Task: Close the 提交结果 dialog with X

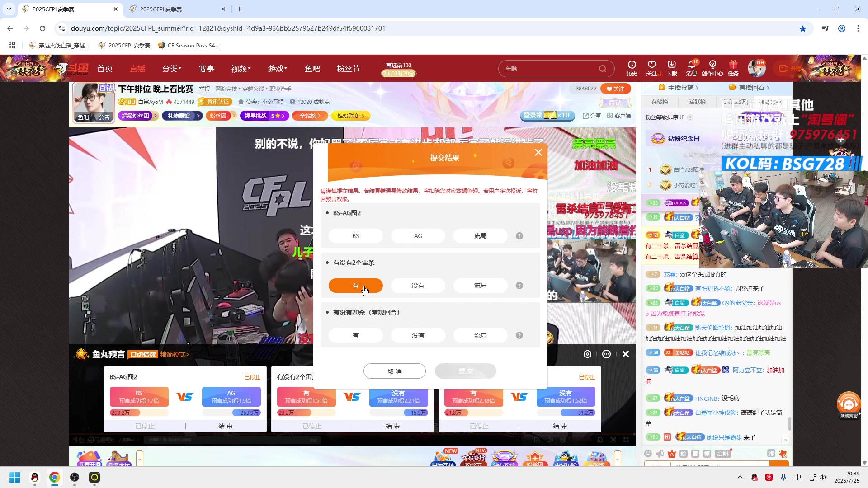Action: [538, 152]
